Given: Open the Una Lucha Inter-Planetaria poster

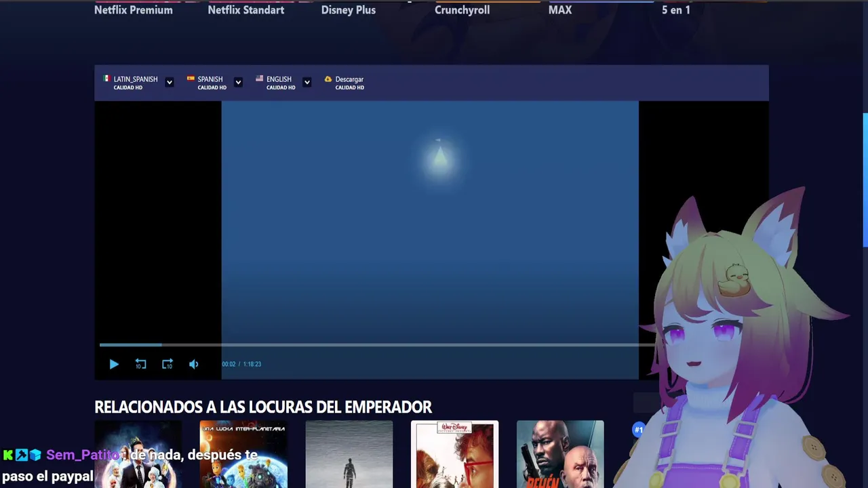Looking at the screenshot, I should (x=243, y=454).
